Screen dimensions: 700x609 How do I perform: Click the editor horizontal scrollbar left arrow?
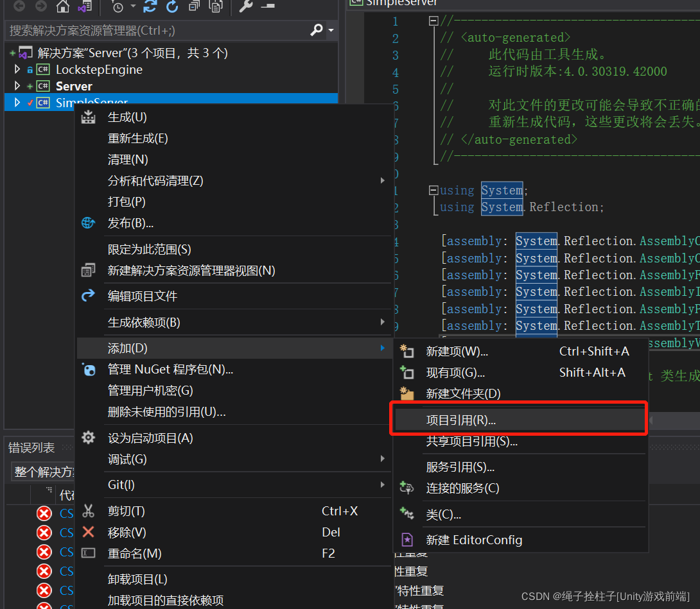click(x=651, y=420)
